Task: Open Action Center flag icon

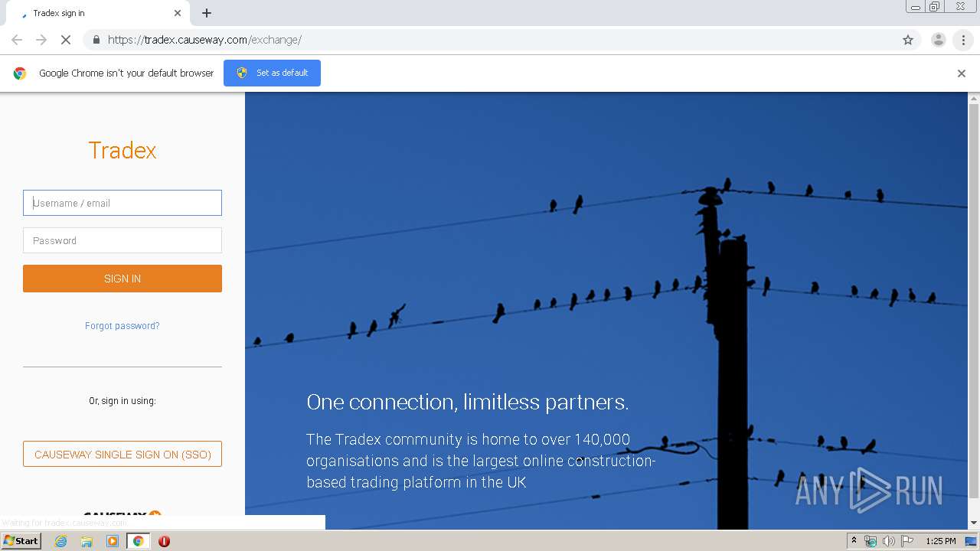Action: [907, 541]
